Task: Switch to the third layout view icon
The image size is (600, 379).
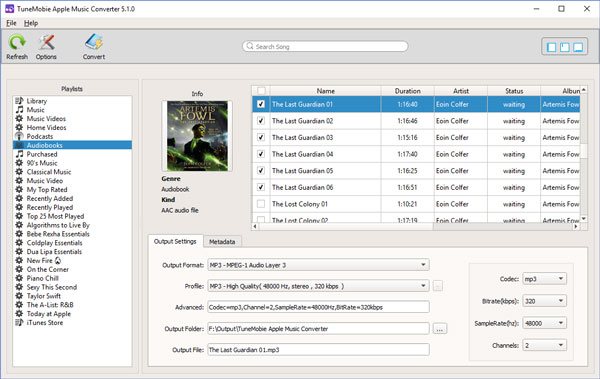Action: tap(578, 47)
